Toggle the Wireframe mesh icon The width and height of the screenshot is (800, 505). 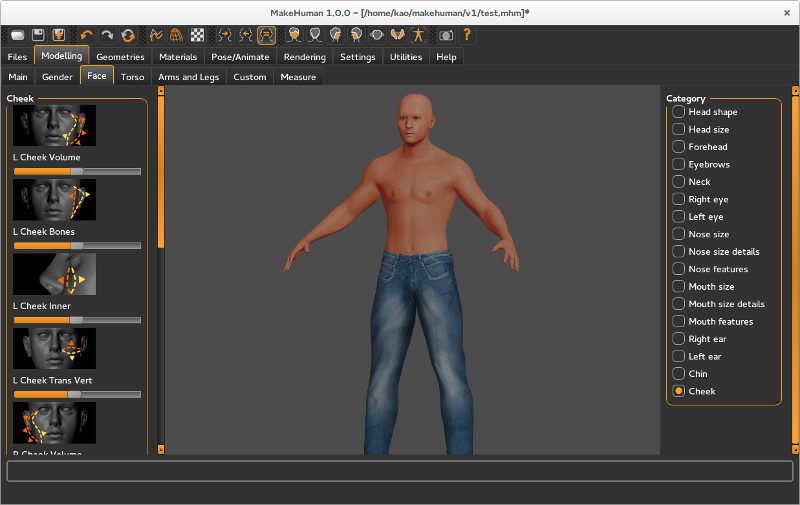(176, 35)
